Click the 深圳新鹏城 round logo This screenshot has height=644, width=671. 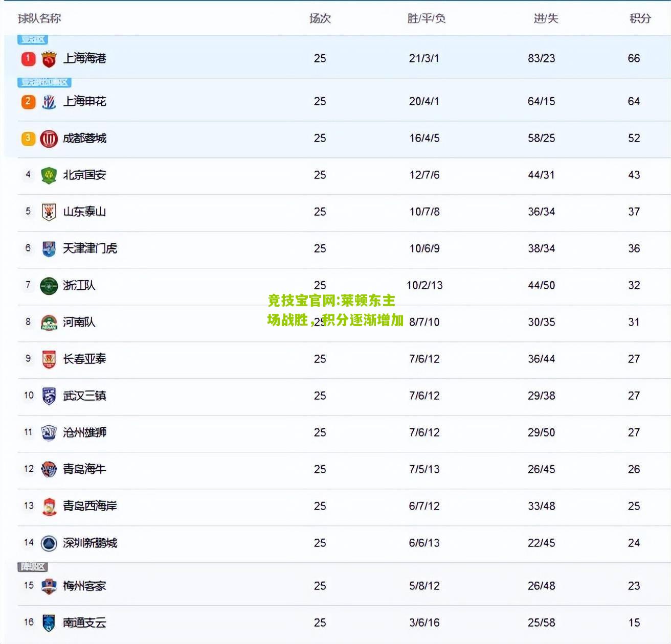coord(49,543)
